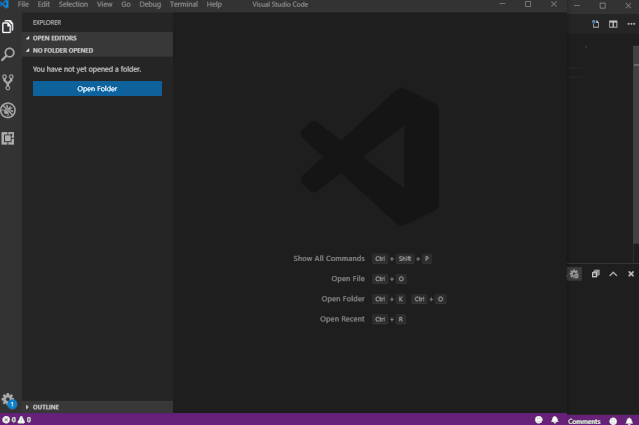Screen dimensions: 639x425
Task: Click the feedback smiley in front window status bar
Action: 538,419
